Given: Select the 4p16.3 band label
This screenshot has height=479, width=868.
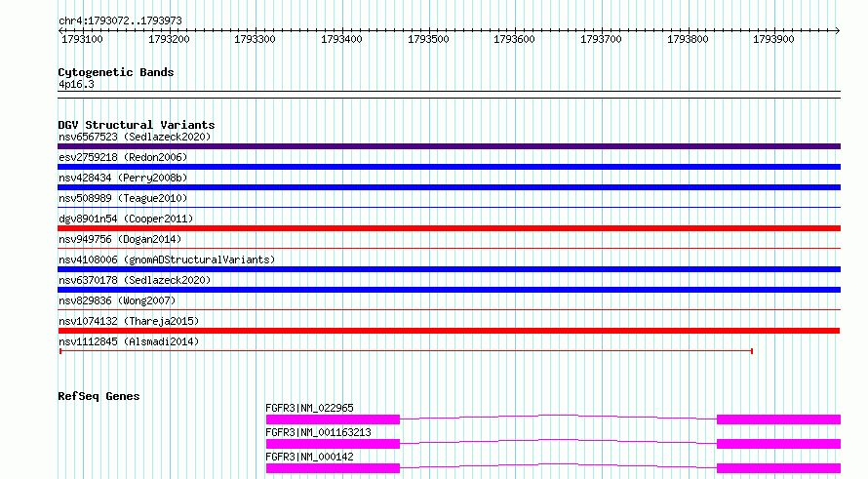Looking at the screenshot, I should [76, 84].
